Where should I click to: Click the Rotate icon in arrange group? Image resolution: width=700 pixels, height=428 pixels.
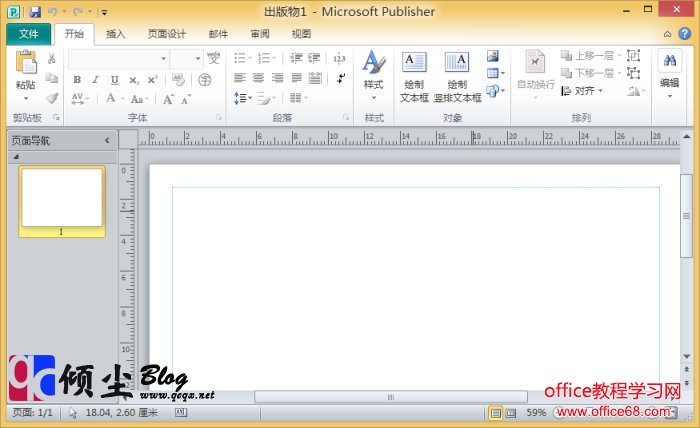634,91
